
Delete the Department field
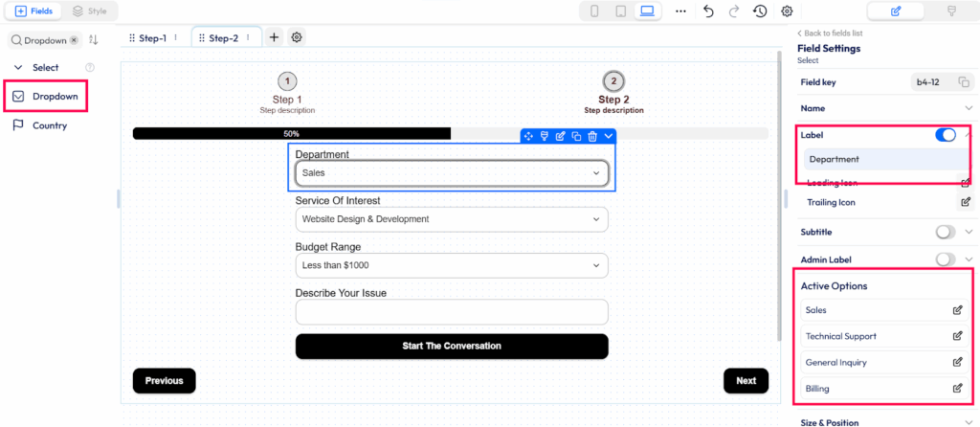tap(592, 136)
